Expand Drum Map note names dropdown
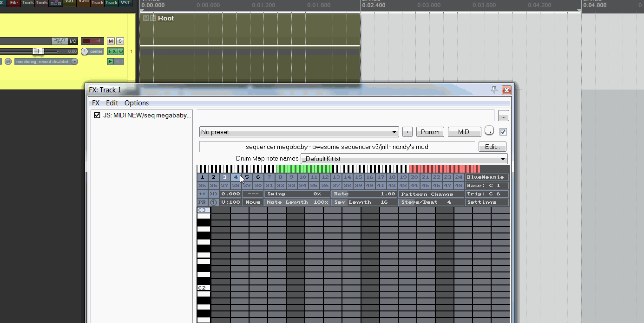This screenshot has width=644, height=323. (x=404, y=159)
